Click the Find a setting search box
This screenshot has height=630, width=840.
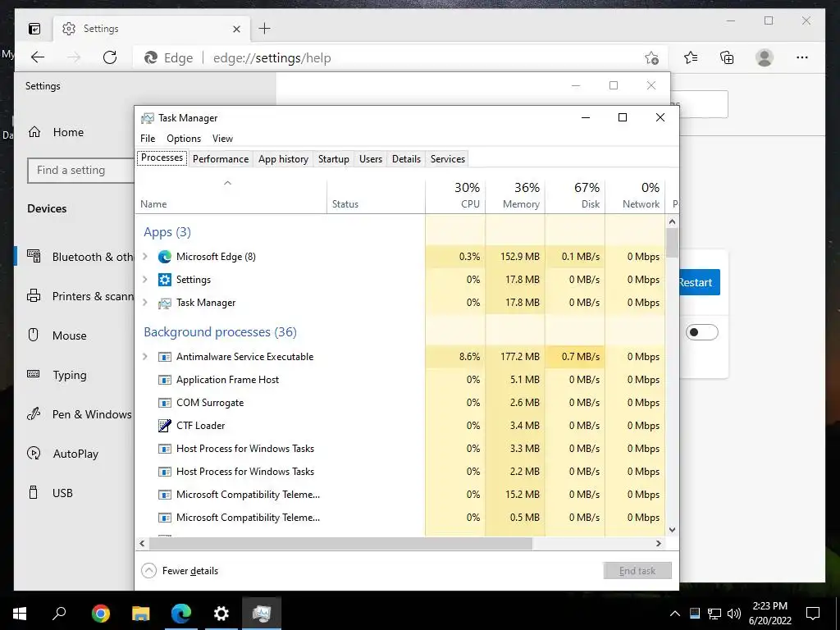pyautogui.click(x=81, y=171)
